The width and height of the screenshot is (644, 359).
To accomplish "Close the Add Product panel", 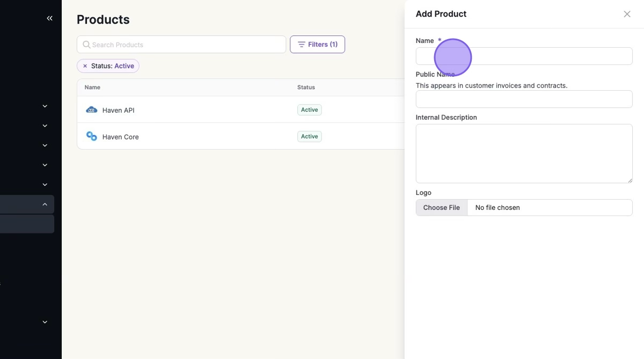I will (627, 14).
